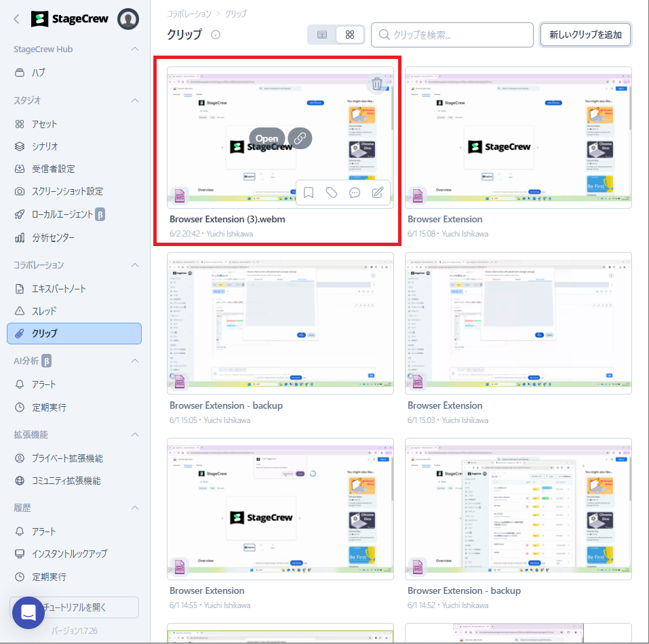Image resolution: width=649 pixels, height=644 pixels.
Task: Click 新しいクリップを追加 button
Action: pos(585,35)
